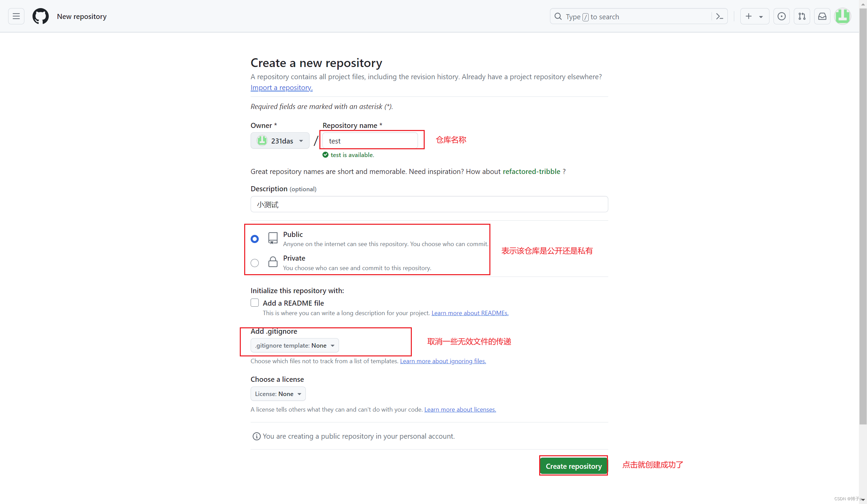Click the plus create-new icon
The height and width of the screenshot is (504, 867).
click(748, 16)
